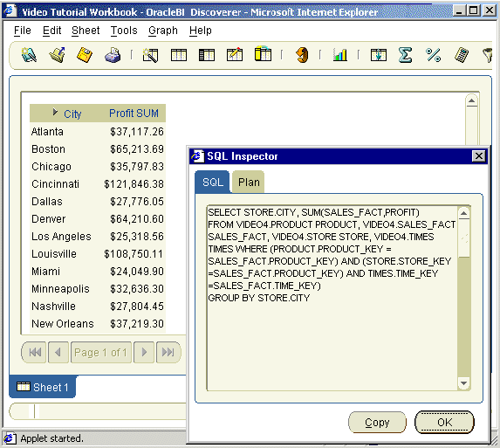Click the New Worksheet wizard icon
This screenshot has height=448, width=500.
(x=150, y=55)
